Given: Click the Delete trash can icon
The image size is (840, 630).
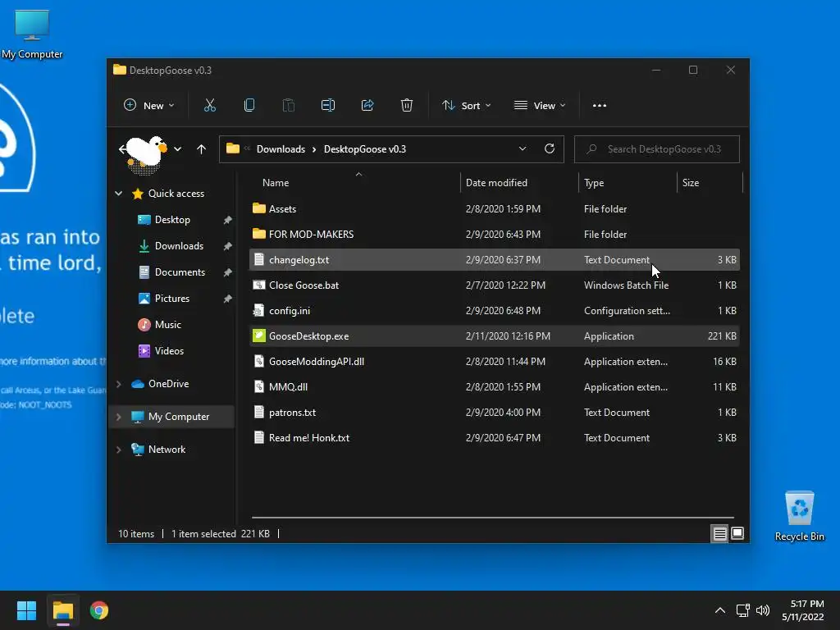Looking at the screenshot, I should [407, 106].
